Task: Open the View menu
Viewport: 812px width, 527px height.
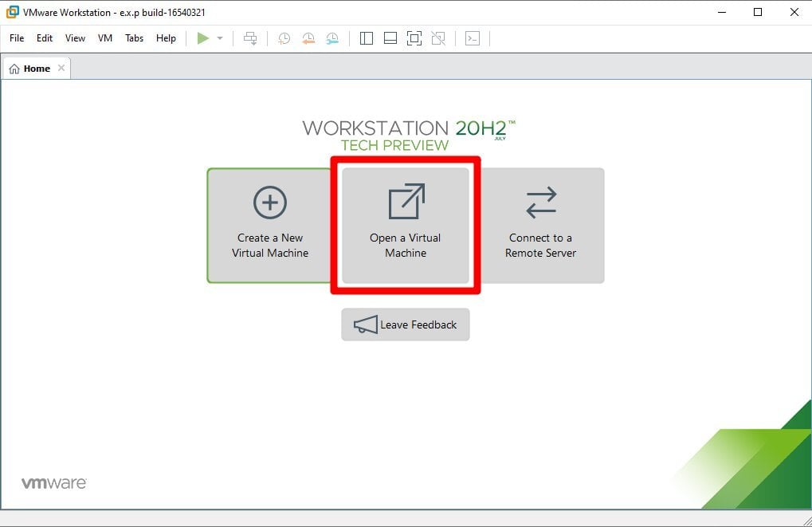Action: (75, 37)
